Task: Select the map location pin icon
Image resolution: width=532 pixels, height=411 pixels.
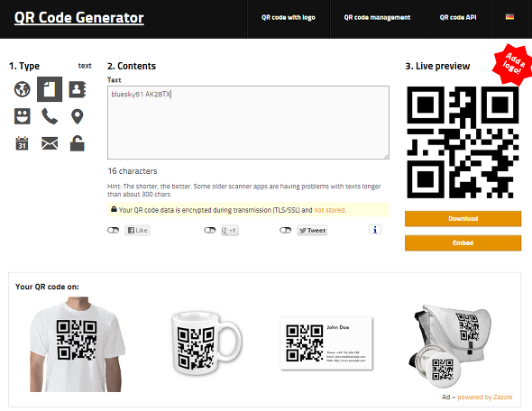Action: point(78,116)
